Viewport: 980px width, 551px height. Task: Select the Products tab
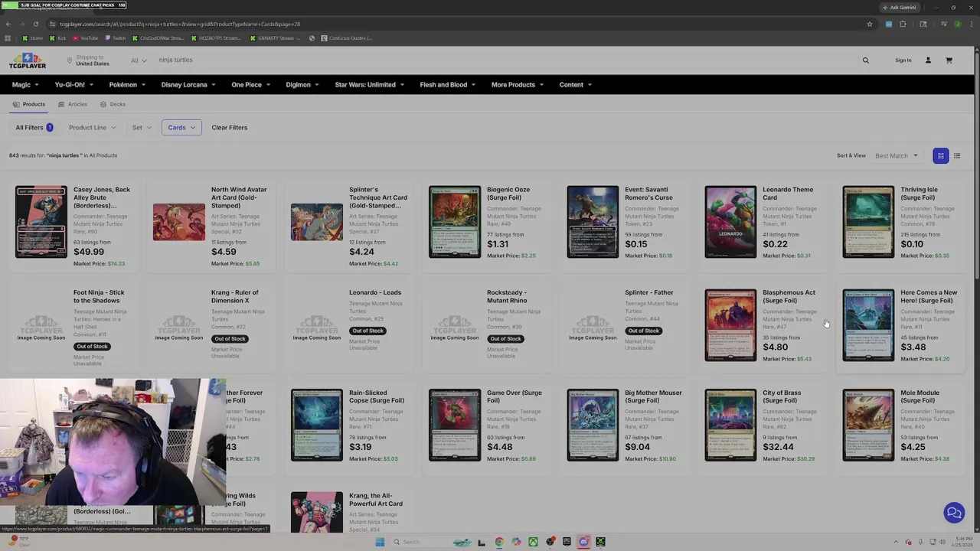(x=29, y=104)
